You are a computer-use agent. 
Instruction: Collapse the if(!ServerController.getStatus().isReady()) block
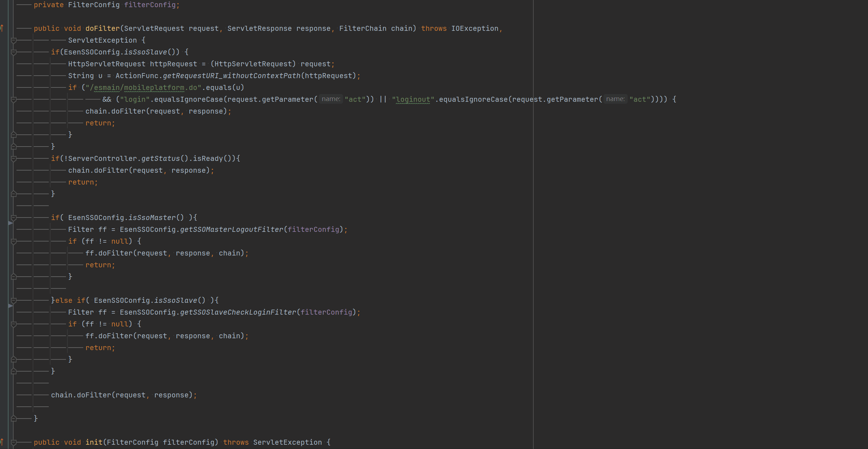point(14,159)
